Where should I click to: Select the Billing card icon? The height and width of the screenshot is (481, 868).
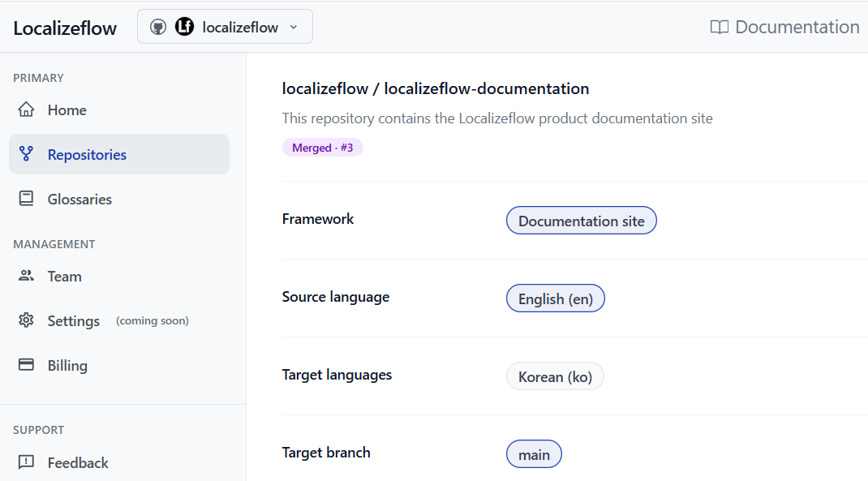tap(28, 365)
